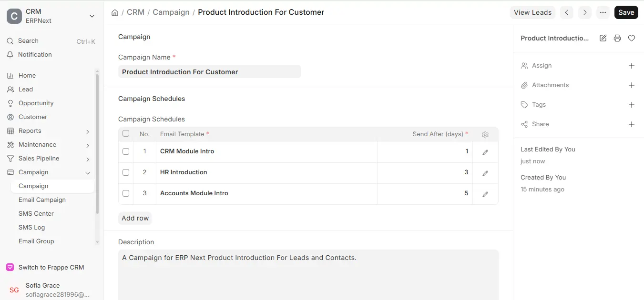This screenshot has width=644, height=300.
Task: Click the Tags label
Action: pos(539,105)
